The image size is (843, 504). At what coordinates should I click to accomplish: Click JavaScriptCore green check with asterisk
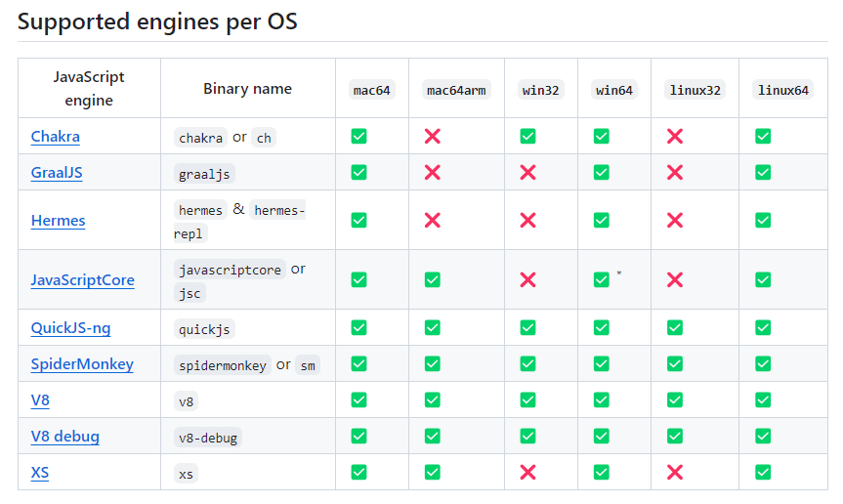coord(602,280)
